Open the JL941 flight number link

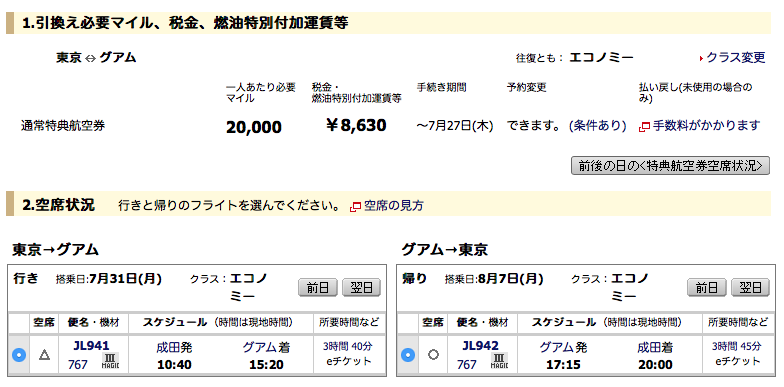91,346
